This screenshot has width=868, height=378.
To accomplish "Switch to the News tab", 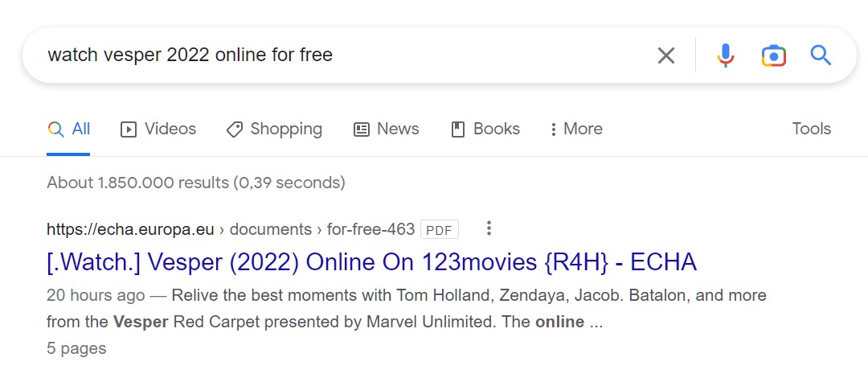I will point(387,129).
